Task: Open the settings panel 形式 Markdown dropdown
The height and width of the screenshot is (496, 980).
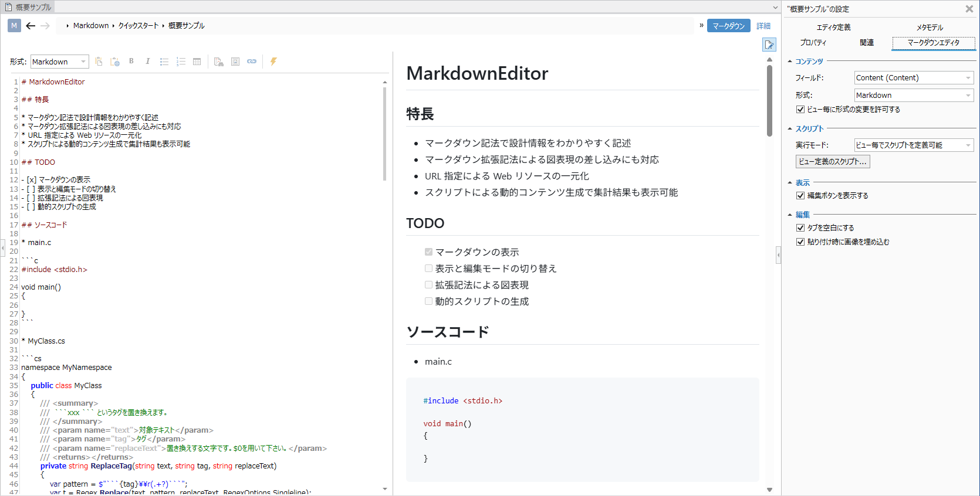Action: tap(914, 96)
